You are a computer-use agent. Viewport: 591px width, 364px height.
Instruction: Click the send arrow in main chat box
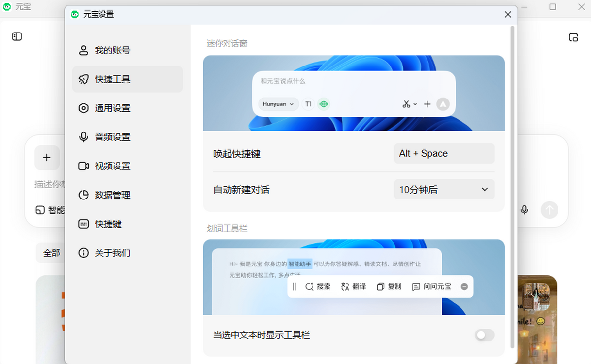click(x=550, y=210)
